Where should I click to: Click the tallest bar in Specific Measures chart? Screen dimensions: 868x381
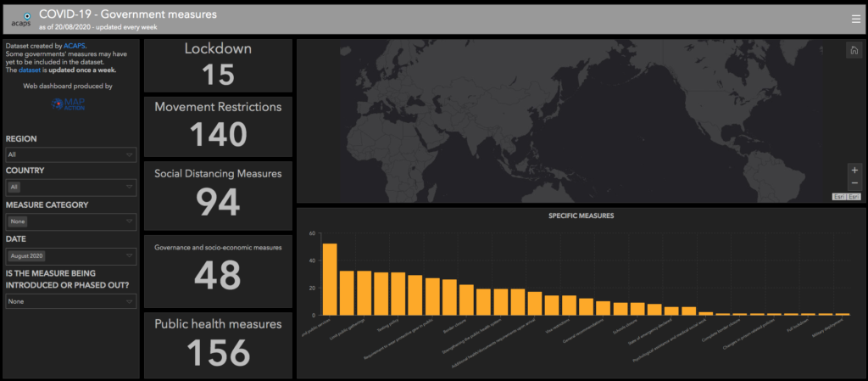pyautogui.click(x=330, y=279)
